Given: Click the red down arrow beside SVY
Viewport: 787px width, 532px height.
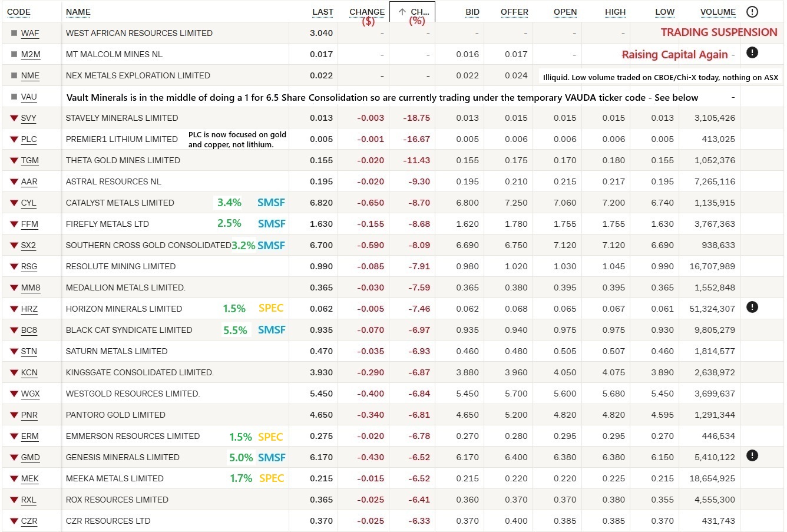Looking at the screenshot, I should (x=14, y=118).
